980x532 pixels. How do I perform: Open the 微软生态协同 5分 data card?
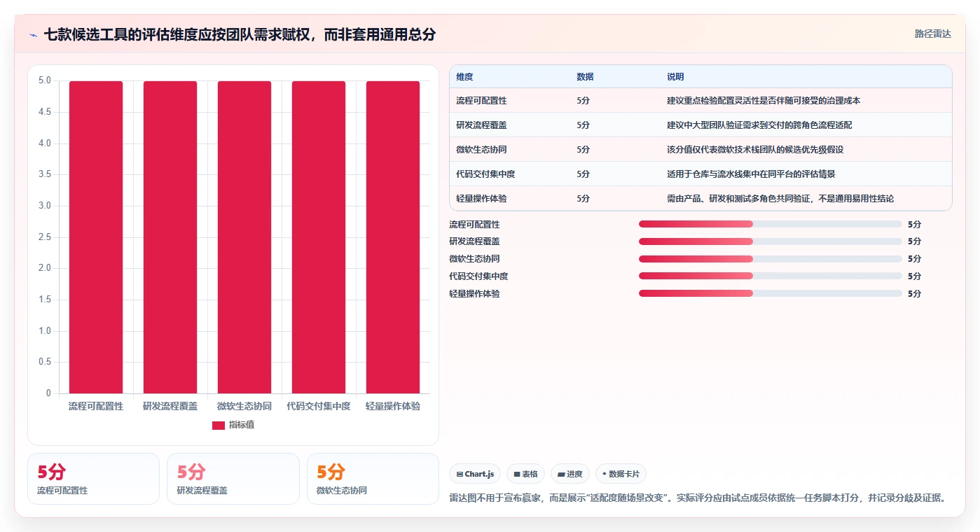click(373, 479)
